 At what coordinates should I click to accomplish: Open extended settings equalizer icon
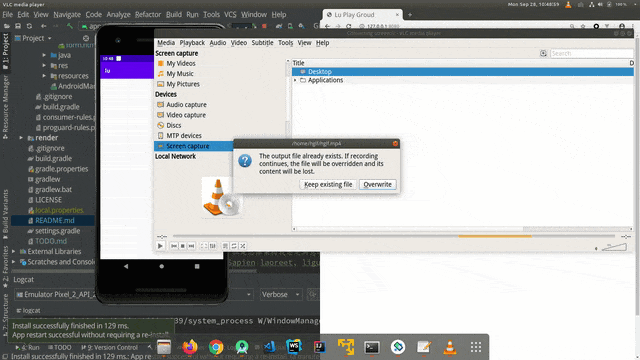[213, 246]
